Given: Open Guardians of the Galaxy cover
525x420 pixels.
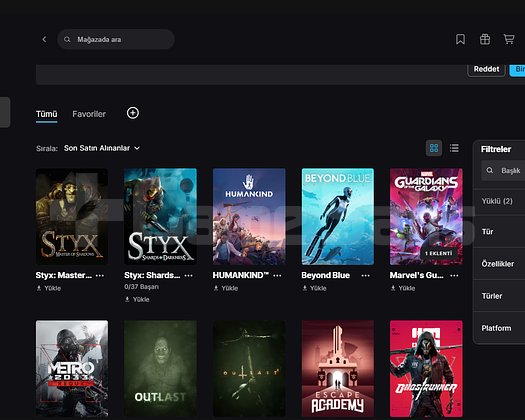Looking at the screenshot, I should [426, 216].
